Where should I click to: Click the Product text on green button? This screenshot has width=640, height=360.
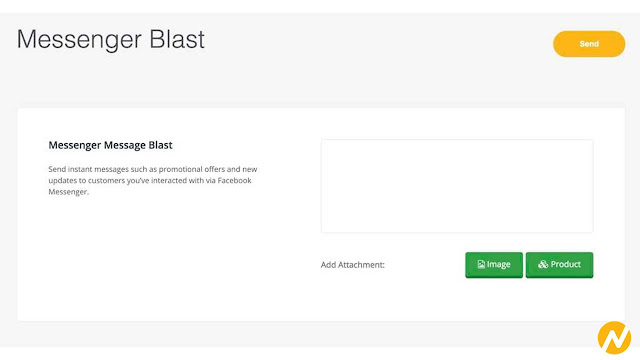(565, 264)
